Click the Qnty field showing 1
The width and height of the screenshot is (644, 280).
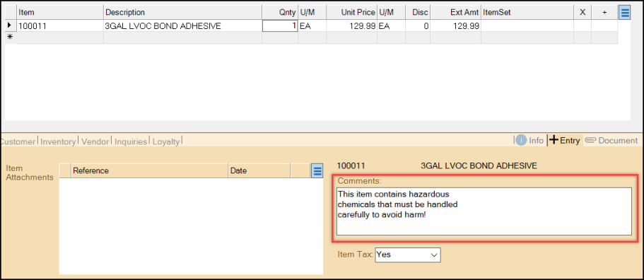click(x=280, y=26)
